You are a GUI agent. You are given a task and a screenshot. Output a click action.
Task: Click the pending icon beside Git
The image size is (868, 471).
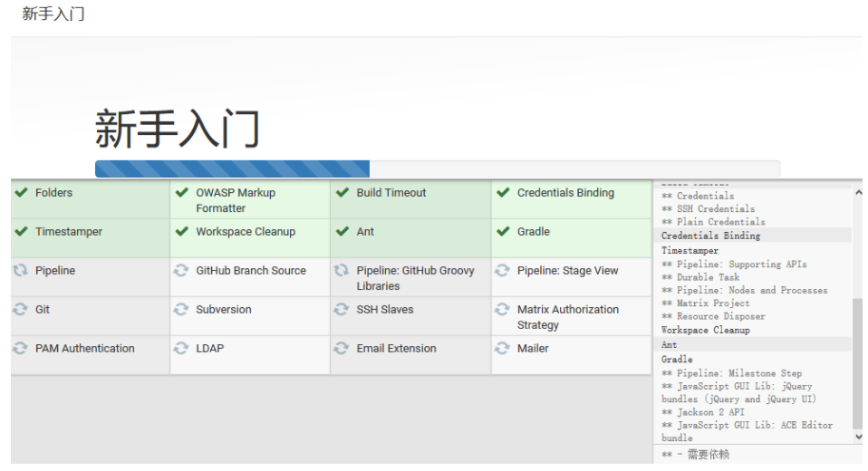point(21,309)
